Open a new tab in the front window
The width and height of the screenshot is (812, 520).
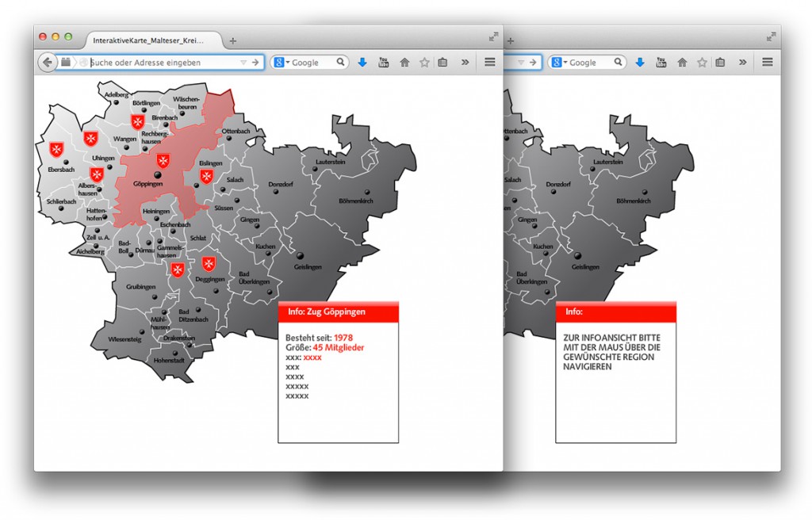click(232, 40)
